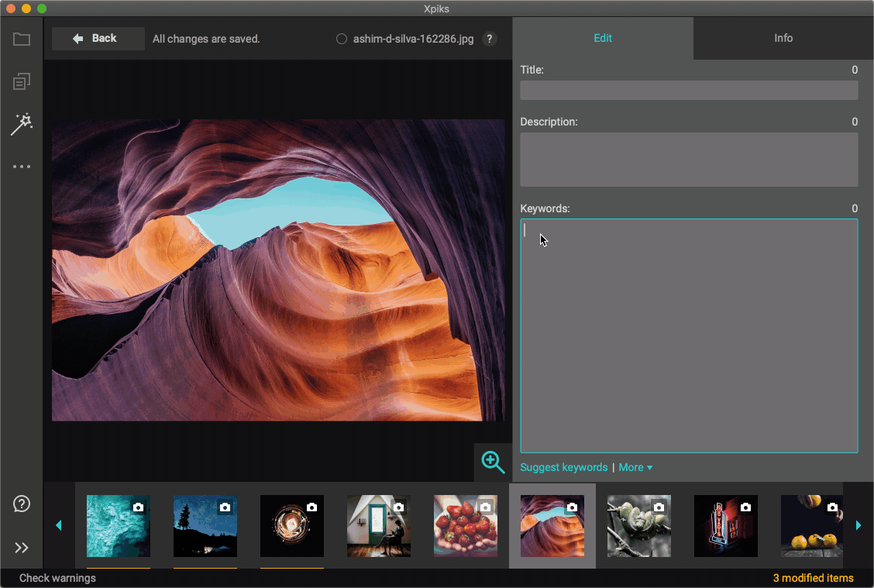The image size is (874, 588).
Task: Select the Edit tab
Action: (x=603, y=38)
